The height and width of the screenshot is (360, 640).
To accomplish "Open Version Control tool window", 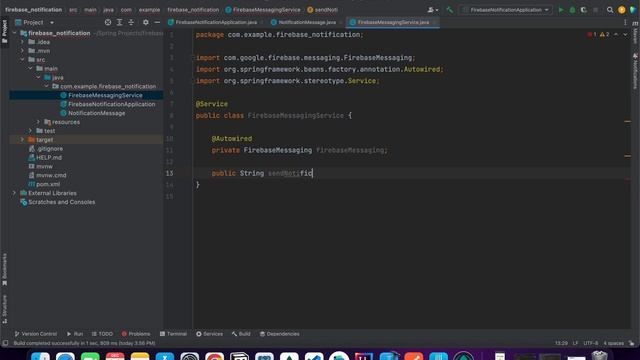I will point(36,334).
